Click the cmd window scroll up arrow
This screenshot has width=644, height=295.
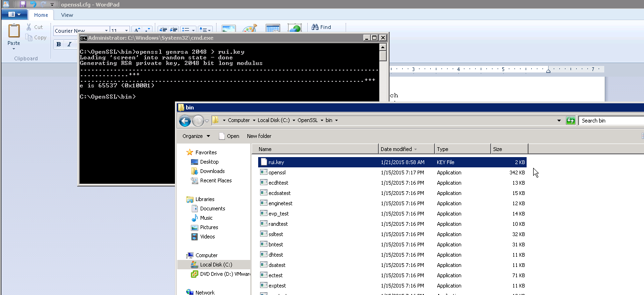coord(383,47)
